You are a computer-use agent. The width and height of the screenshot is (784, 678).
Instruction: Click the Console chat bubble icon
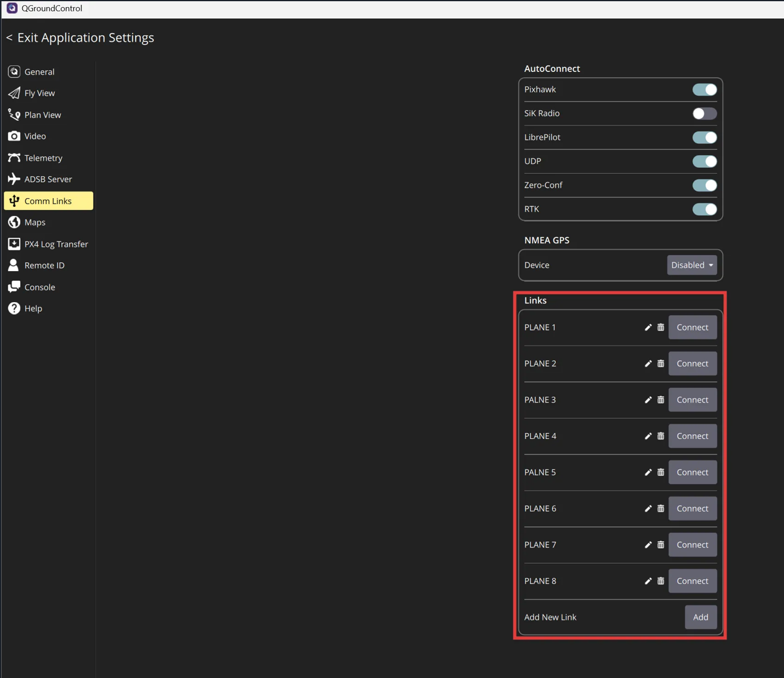pyautogui.click(x=14, y=287)
